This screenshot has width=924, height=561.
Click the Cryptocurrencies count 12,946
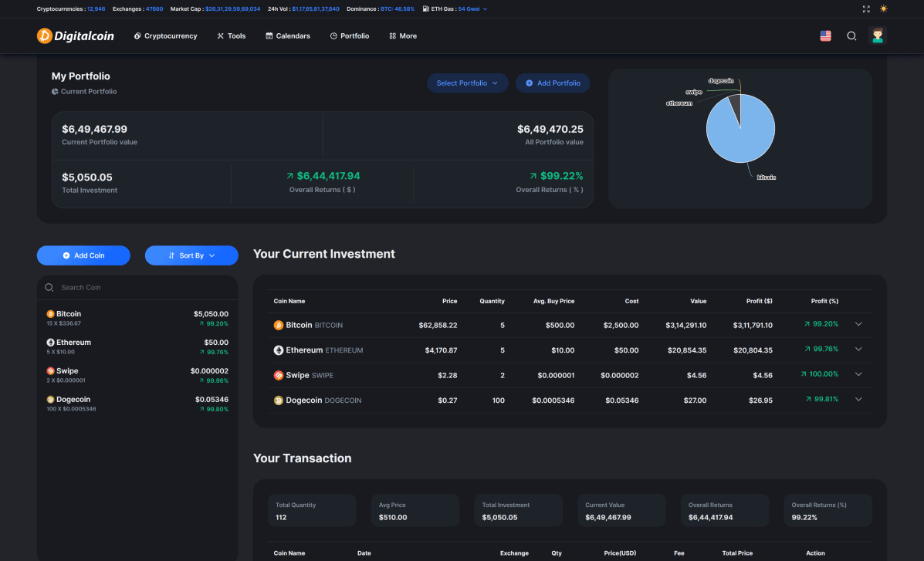click(x=96, y=8)
